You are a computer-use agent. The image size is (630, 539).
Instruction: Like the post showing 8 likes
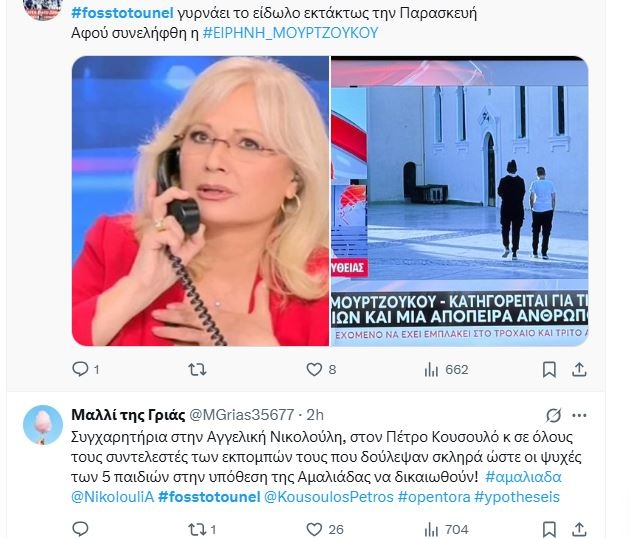[x=314, y=369]
